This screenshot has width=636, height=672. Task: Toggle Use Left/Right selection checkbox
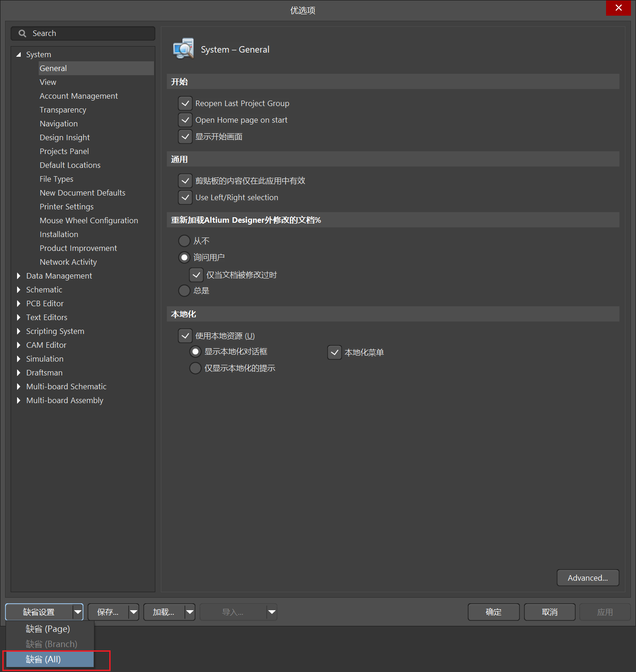tap(185, 197)
